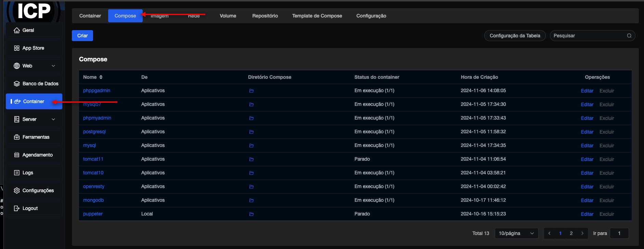
Task: Click the Server sidebar icon
Action: (16, 119)
